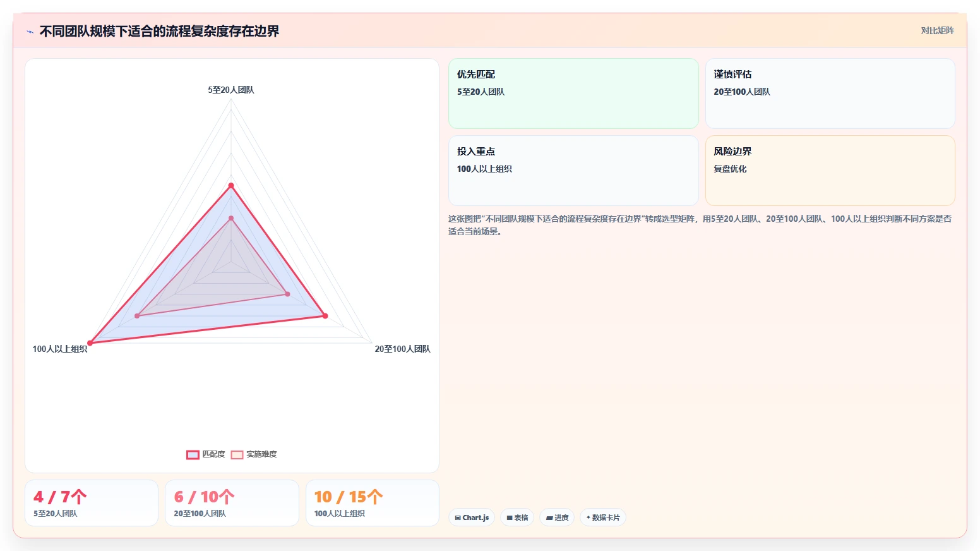
Task: Click the 实施难度 legend label
Action: 261,454
